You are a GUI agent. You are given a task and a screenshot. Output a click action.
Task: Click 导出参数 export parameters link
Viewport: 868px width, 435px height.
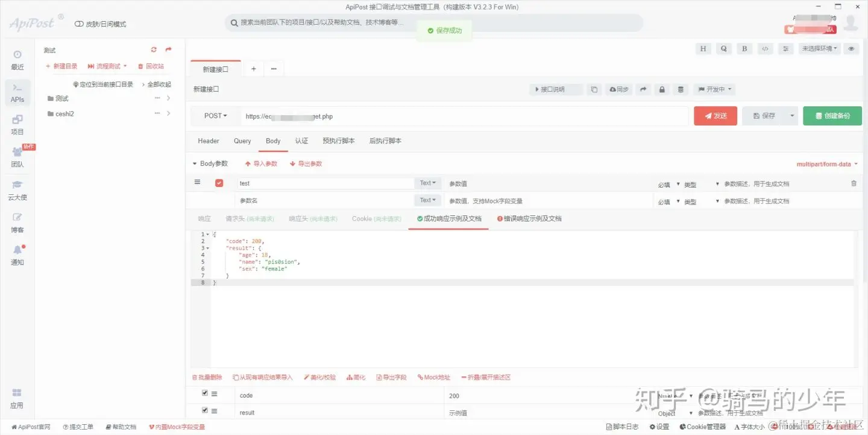click(306, 164)
